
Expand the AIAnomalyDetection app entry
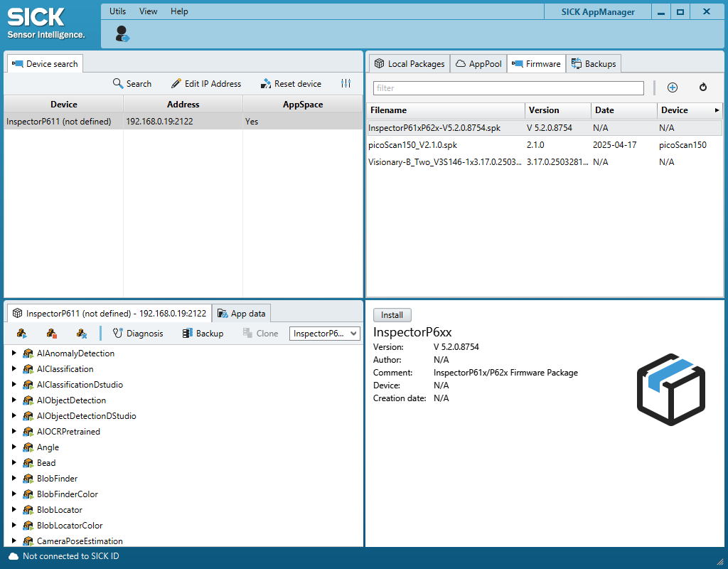(14, 353)
